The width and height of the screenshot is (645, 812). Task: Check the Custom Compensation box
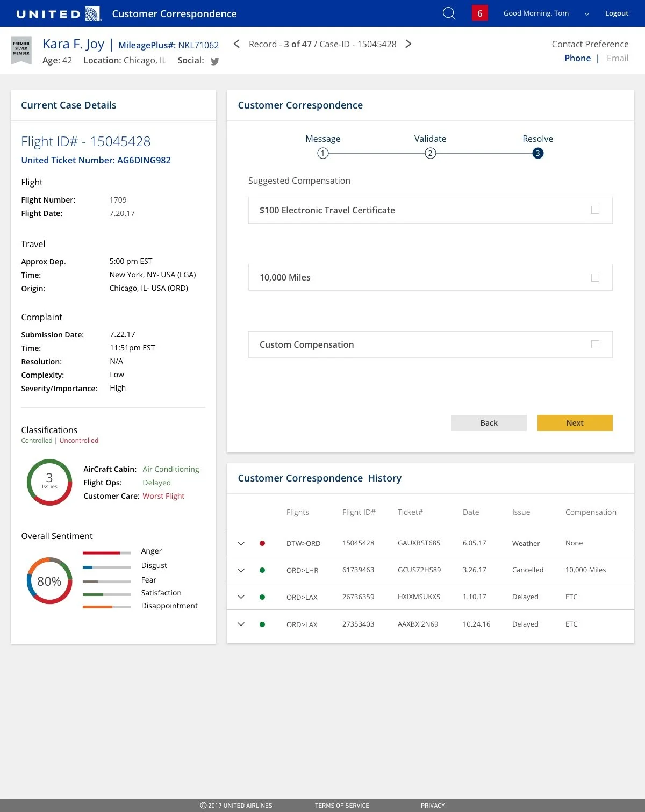pyautogui.click(x=595, y=344)
